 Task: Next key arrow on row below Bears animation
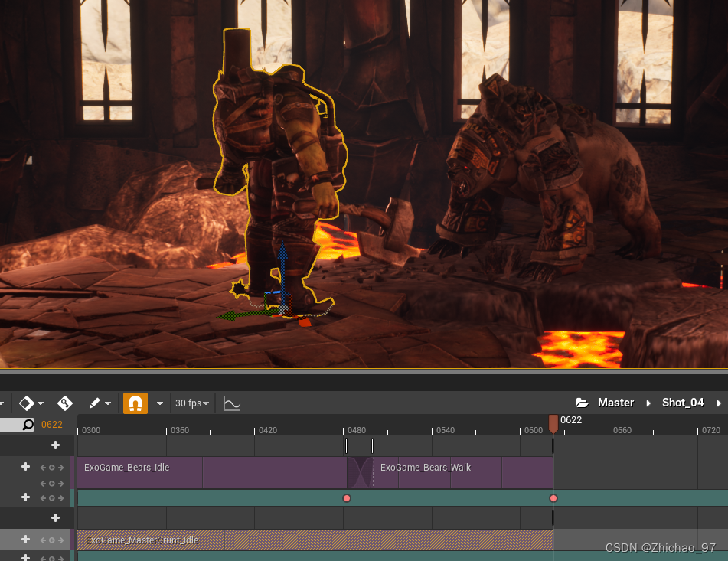[60, 484]
